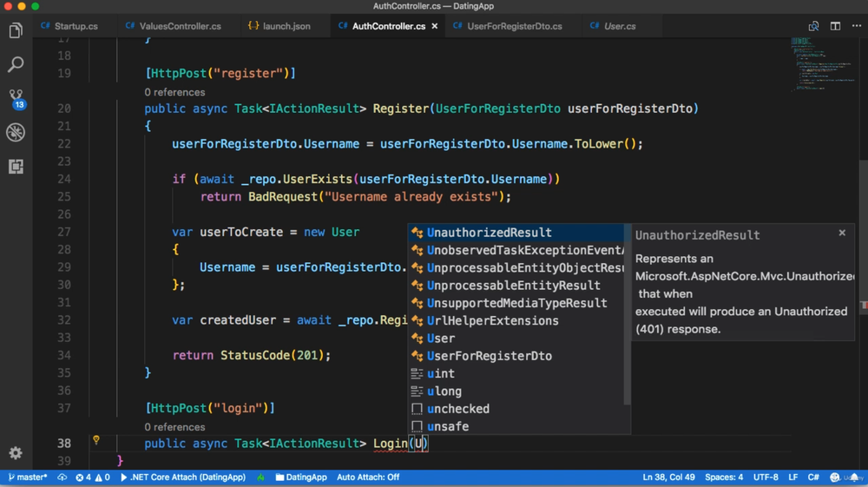This screenshot has height=487, width=868.
Task: Click the suggestion list scrollbar
Action: (628, 314)
